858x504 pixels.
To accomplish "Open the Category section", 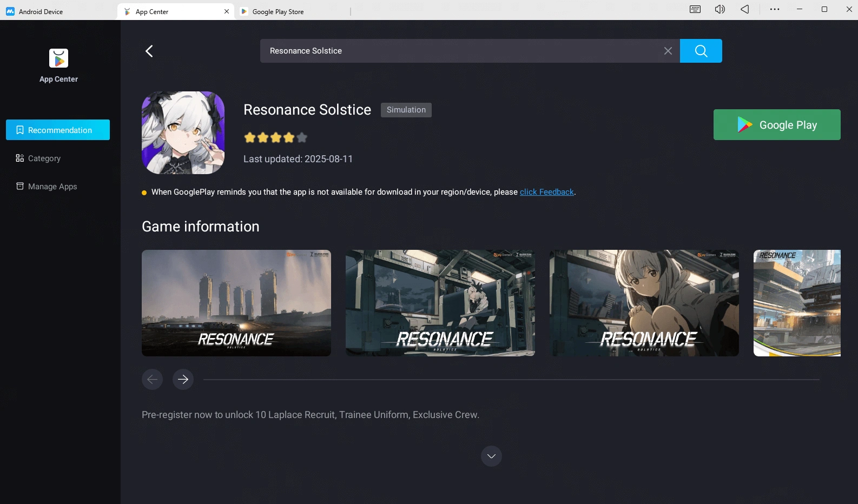I will point(58,158).
